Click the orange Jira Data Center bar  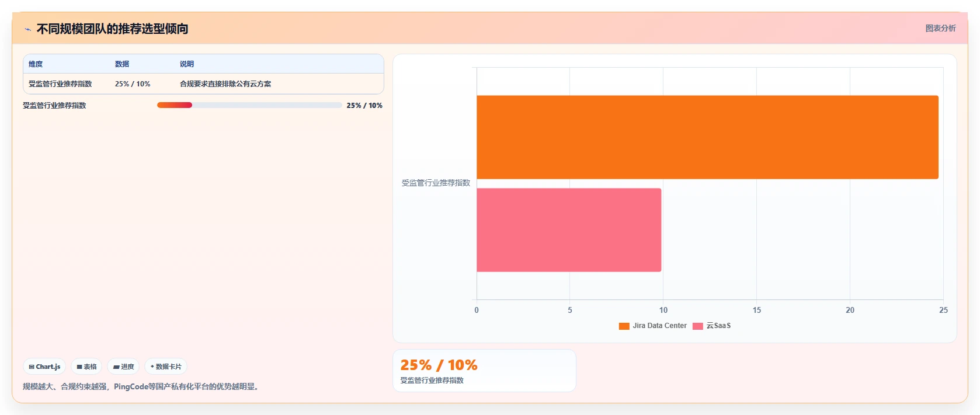(707, 137)
